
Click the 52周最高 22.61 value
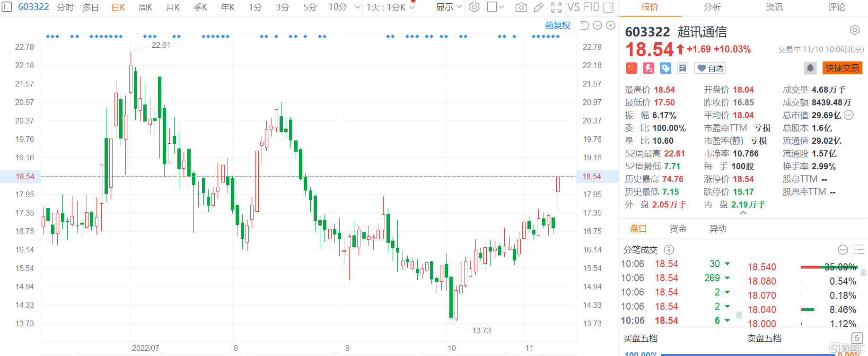(675, 154)
